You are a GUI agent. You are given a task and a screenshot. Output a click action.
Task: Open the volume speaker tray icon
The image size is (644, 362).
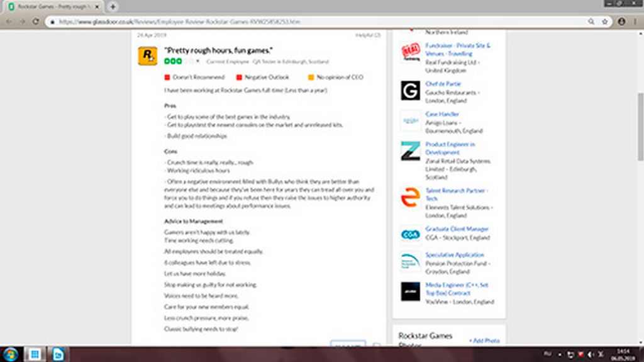(591, 354)
